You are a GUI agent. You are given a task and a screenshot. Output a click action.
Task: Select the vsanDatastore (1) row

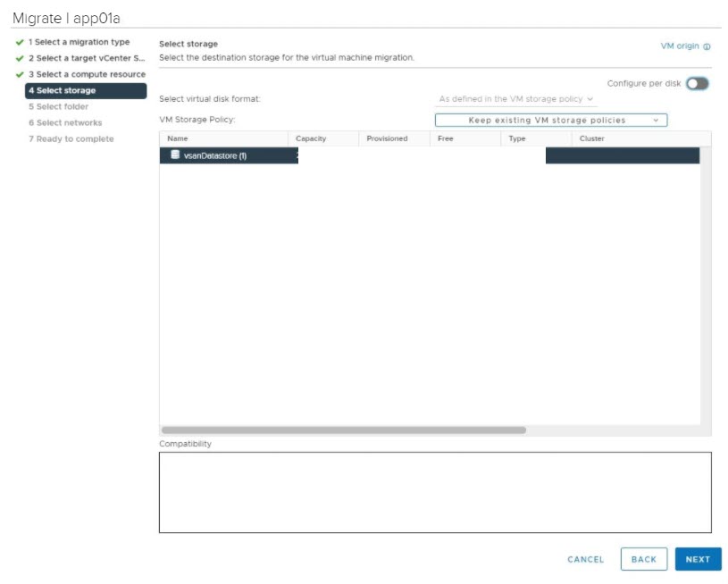click(x=214, y=155)
